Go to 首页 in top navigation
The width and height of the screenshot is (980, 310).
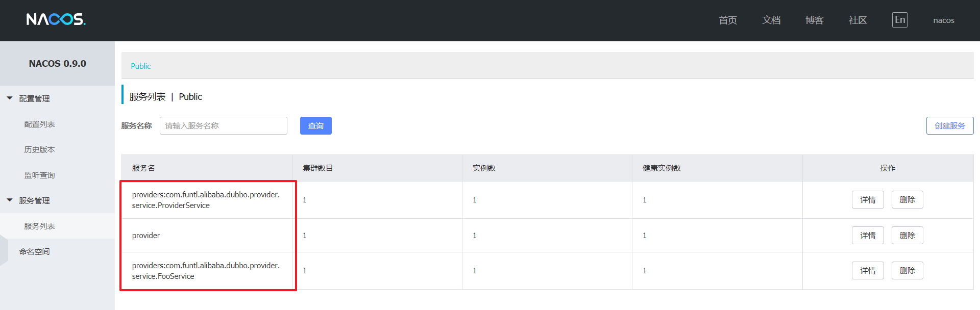[728, 20]
